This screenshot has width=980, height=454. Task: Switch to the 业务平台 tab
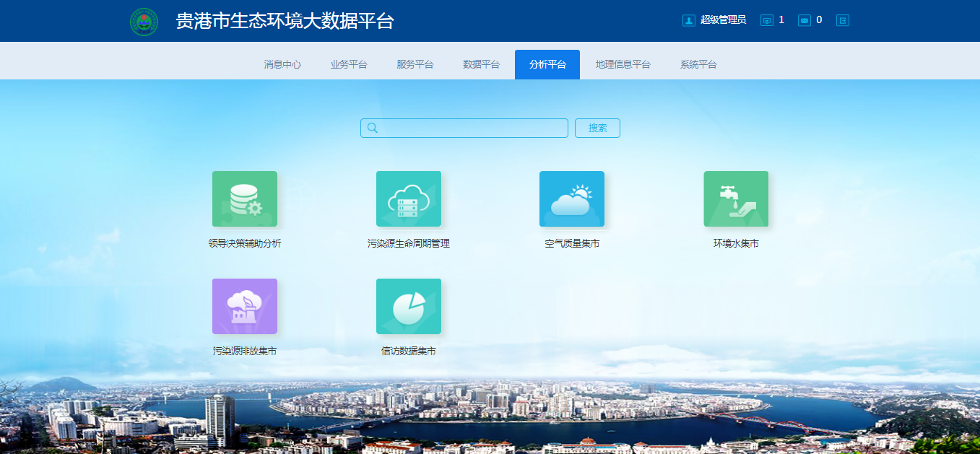349,64
